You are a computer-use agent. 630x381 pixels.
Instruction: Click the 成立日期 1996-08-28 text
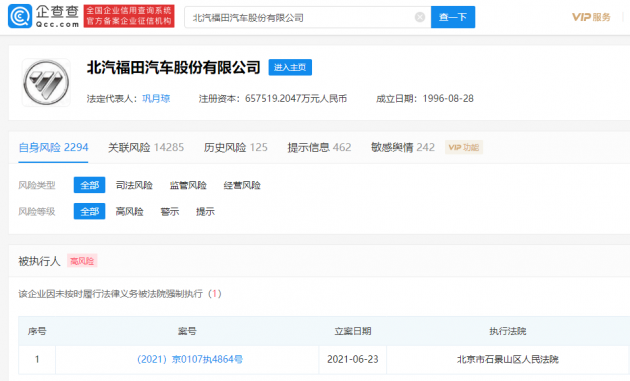[425, 98]
